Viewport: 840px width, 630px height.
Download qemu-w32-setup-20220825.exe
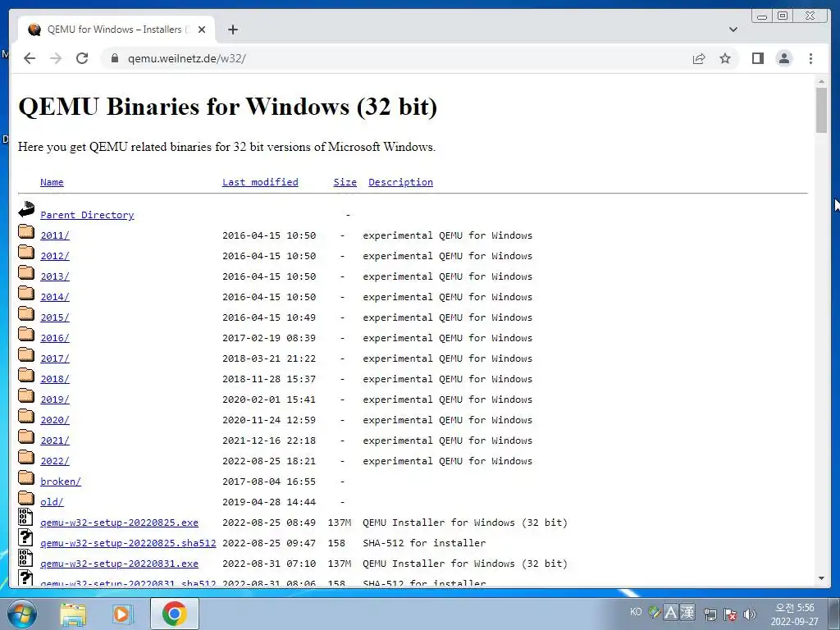[120, 523]
